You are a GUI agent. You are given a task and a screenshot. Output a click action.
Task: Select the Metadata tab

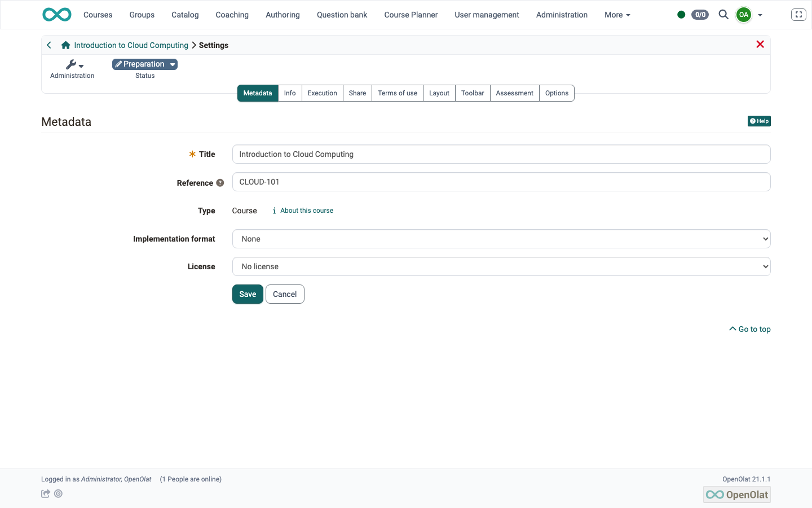coord(258,93)
